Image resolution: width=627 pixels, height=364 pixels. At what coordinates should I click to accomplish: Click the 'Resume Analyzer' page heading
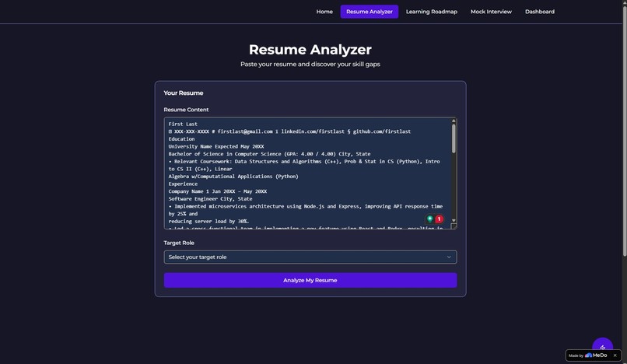[x=310, y=50]
